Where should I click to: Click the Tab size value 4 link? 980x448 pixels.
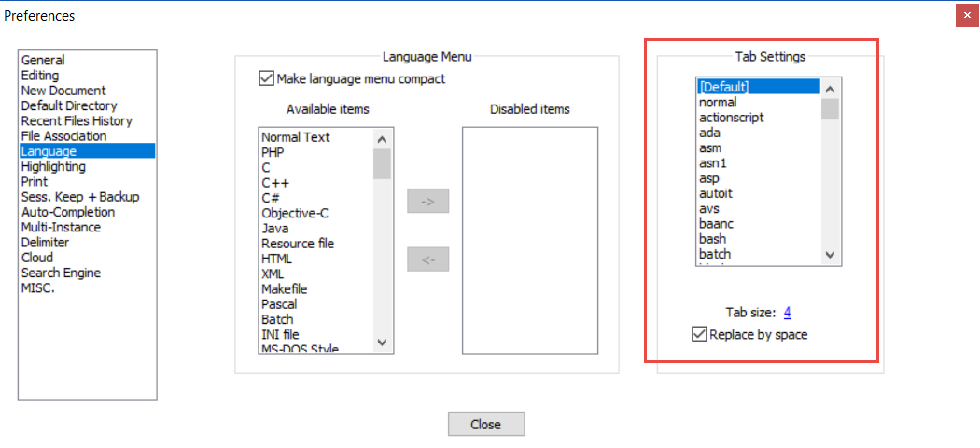(x=788, y=312)
